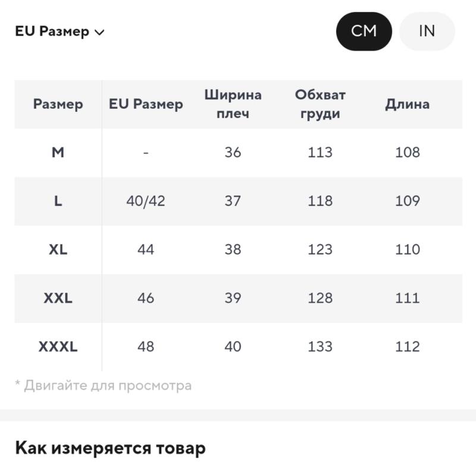Click length value 112 for XXXL

coord(407,347)
